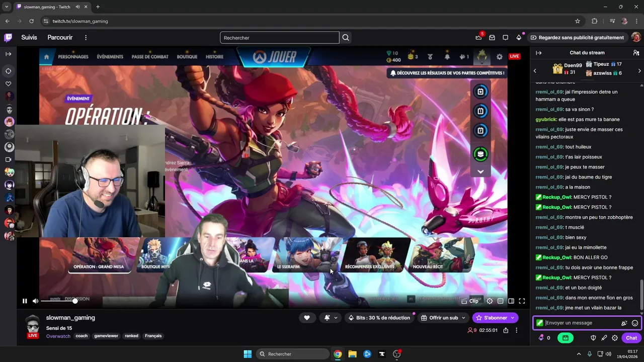The height and width of the screenshot is (362, 644).
Task: Share the stream via share icon
Action: click(506, 330)
